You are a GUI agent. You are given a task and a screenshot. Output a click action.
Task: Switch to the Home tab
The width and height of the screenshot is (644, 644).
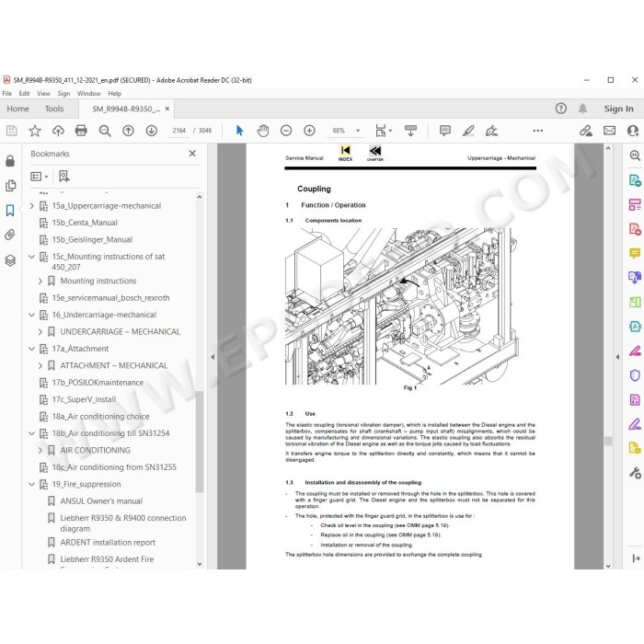(x=18, y=109)
